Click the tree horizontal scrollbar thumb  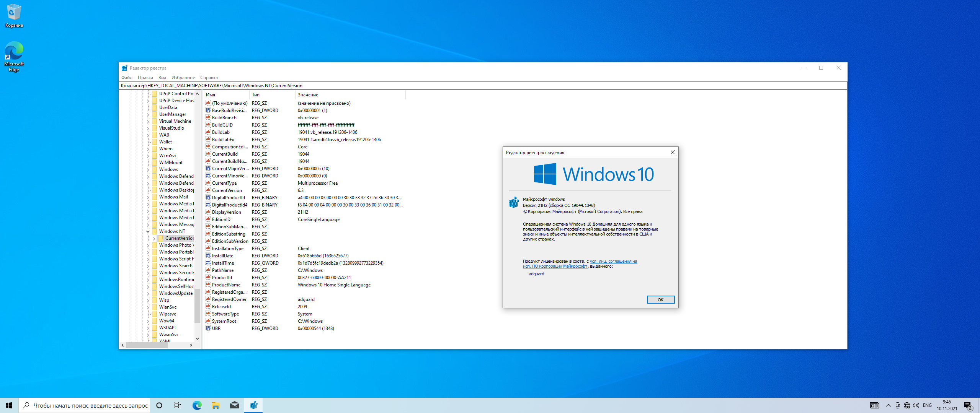[147, 345]
